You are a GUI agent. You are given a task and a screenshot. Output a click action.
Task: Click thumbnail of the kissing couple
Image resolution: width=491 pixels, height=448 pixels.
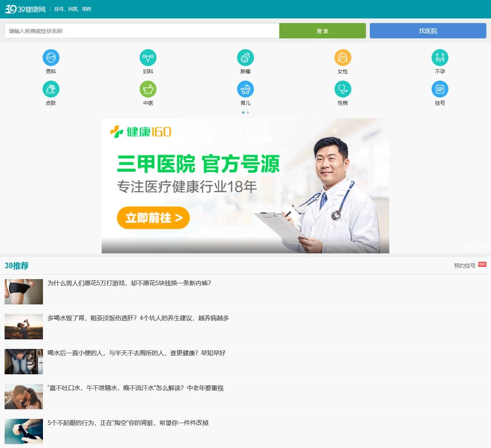tap(24, 397)
